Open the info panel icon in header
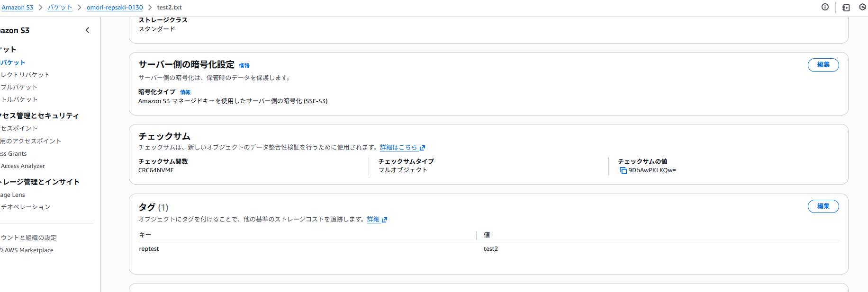868x292 pixels. [x=825, y=7]
